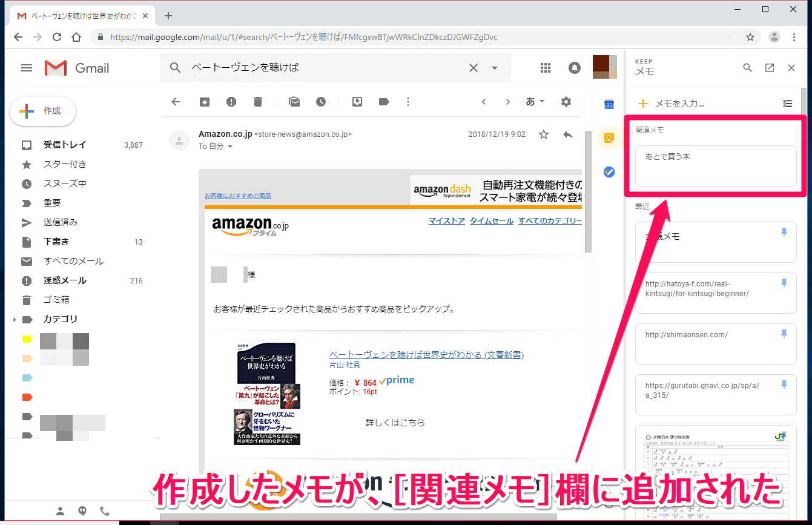Open the JR timetable image note

pyautogui.click(x=716, y=472)
